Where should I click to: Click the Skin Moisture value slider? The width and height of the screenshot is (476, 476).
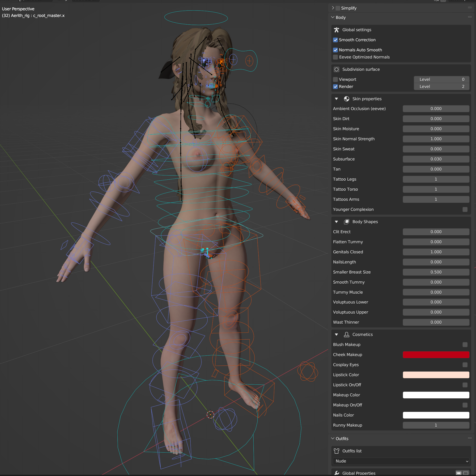click(436, 129)
